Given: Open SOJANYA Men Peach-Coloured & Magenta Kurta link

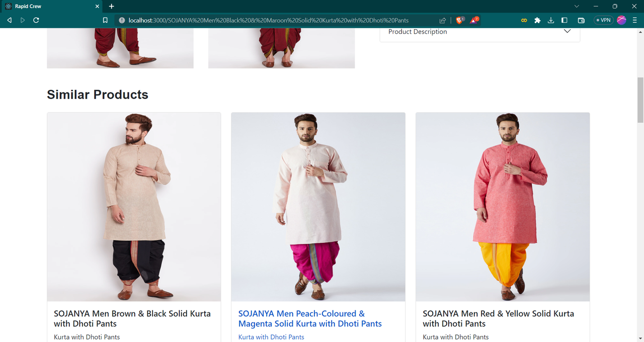Looking at the screenshot, I should 310,318.
